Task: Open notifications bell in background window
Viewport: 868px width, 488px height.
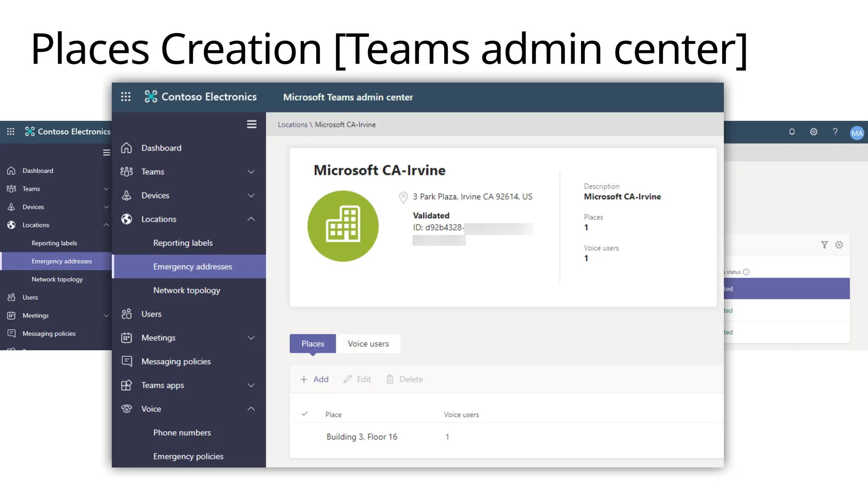Action: pyautogui.click(x=792, y=132)
